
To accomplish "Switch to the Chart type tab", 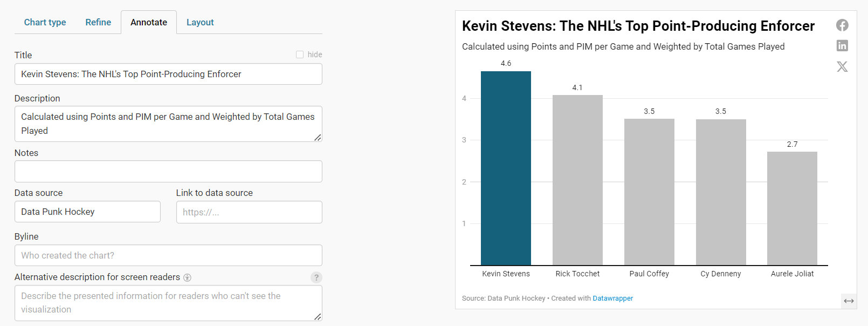I will [x=45, y=22].
